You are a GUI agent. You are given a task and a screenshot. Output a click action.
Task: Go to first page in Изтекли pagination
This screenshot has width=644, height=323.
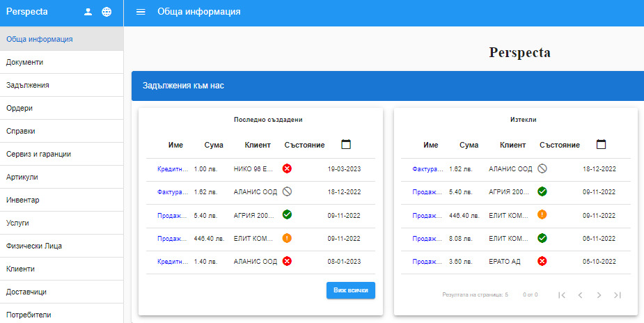click(562, 295)
